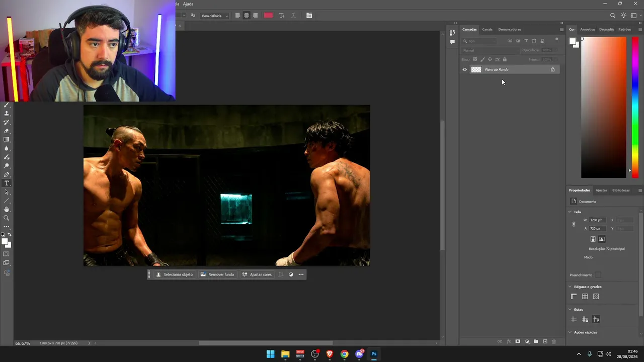Switch to the Ajustes tab
The width and height of the screenshot is (644, 362).
click(x=601, y=190)
